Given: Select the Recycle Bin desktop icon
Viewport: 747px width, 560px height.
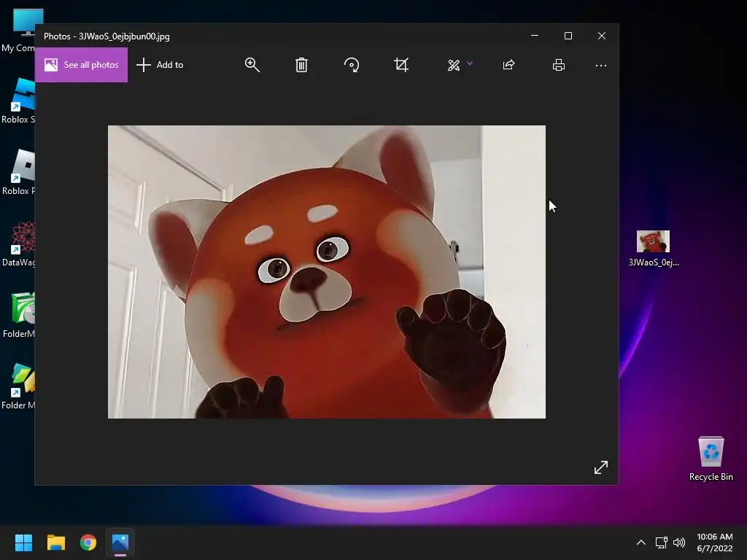Looking at the screenshot, I should click(711, 459).
